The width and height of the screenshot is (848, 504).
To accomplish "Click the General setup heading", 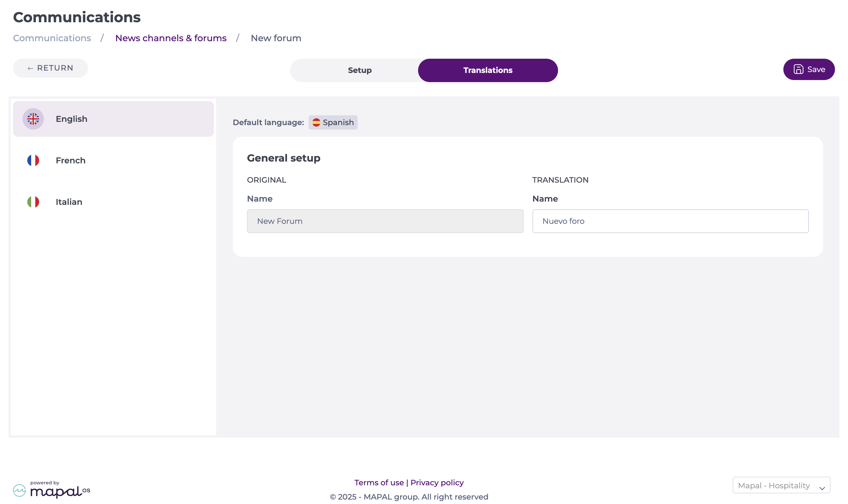I will [x=283, y=158].
